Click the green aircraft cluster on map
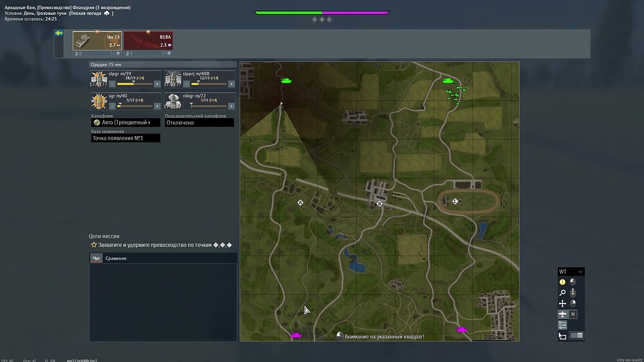The height and width of the screenshot is (362, 644). [x=457, y=95]
